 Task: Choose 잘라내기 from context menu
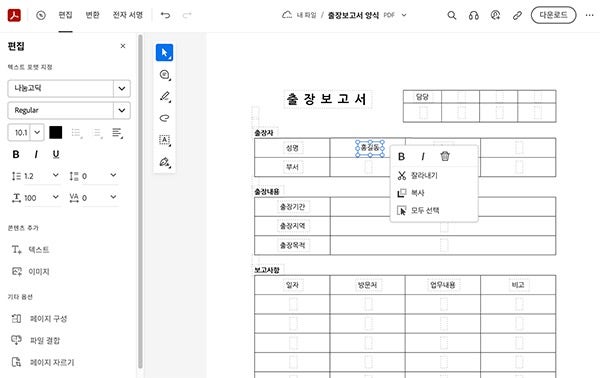pos(434,176)
